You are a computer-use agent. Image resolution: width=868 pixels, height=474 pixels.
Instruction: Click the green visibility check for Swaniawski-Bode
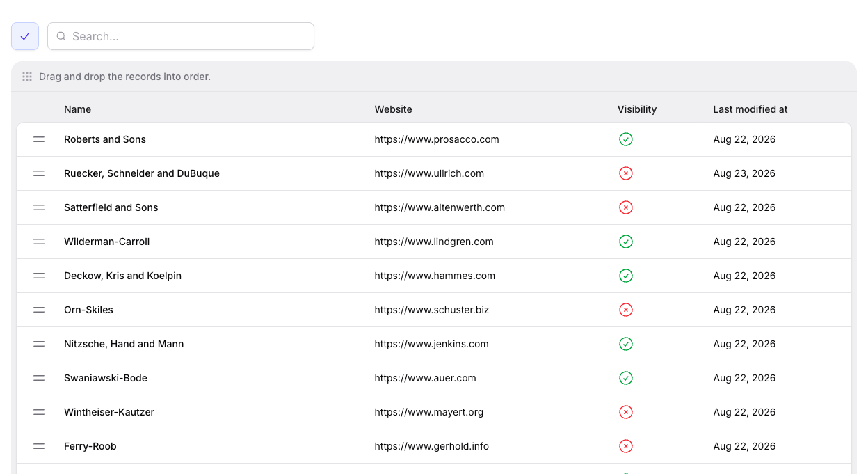coord(626,378)
